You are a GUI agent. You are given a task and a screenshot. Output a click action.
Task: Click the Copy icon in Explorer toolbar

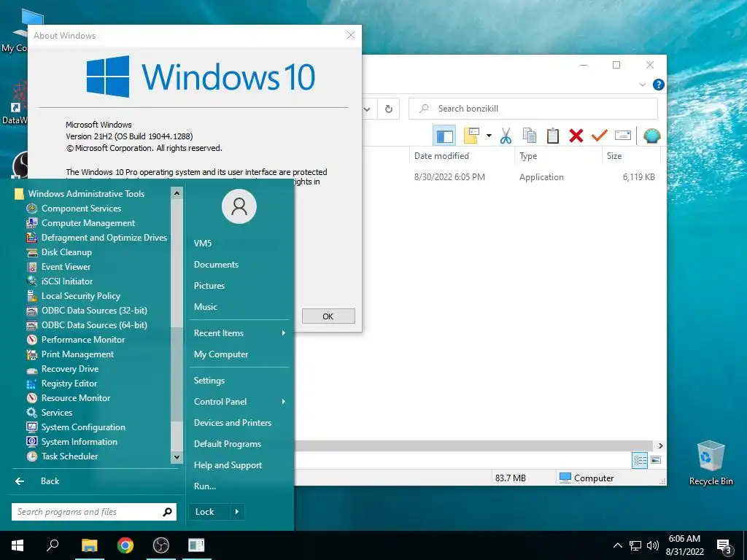[x=530, y=136]
